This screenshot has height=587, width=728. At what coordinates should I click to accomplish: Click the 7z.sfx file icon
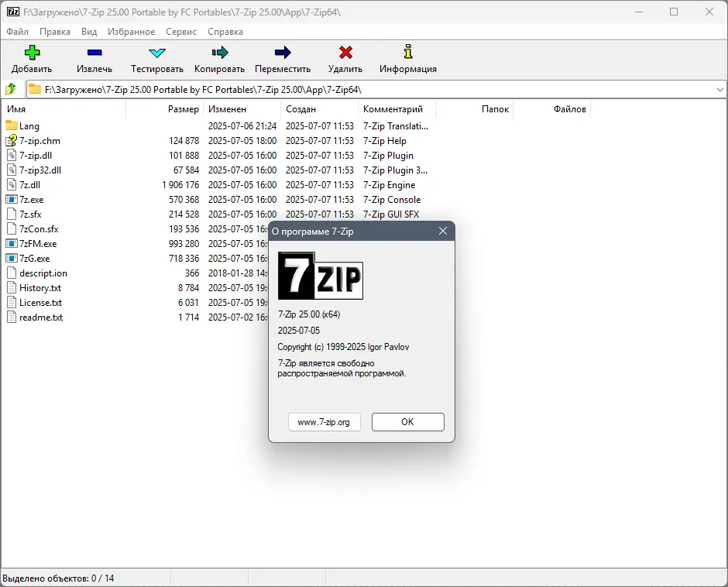coord(12,214)
